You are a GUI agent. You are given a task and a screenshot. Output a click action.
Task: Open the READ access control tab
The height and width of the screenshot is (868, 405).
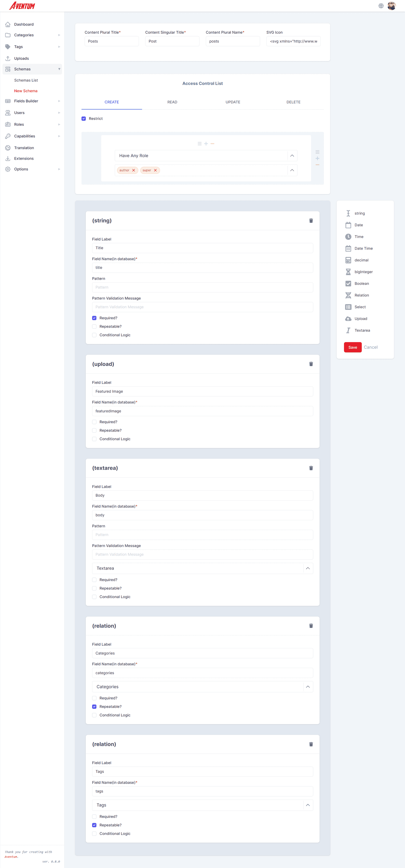172,102
